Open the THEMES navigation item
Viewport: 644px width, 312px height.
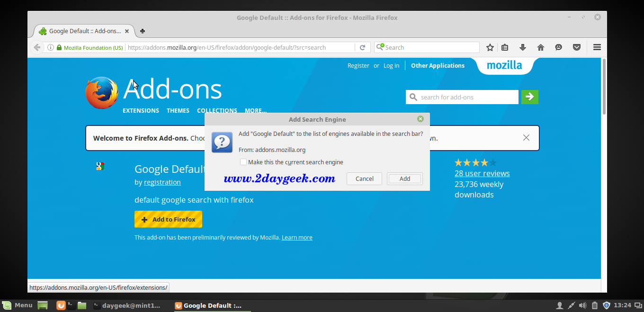[178, 110]
